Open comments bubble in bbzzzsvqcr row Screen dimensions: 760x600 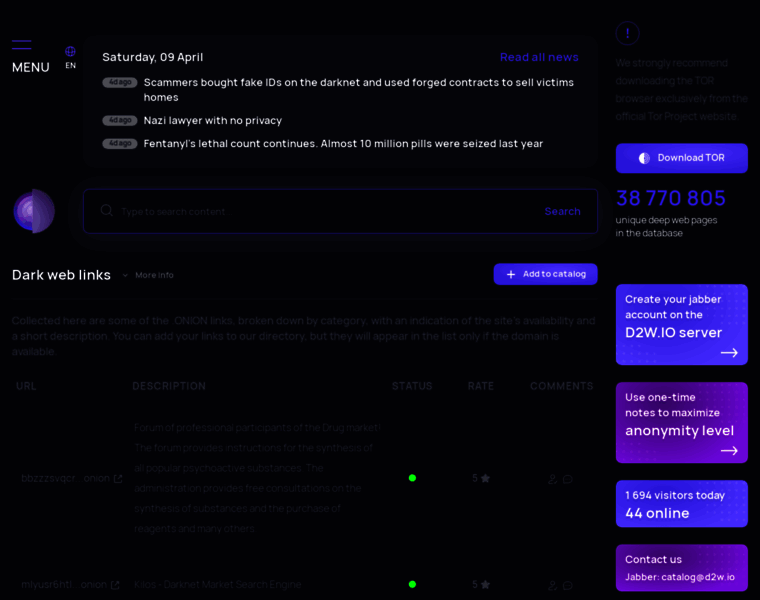coord(568,479)
